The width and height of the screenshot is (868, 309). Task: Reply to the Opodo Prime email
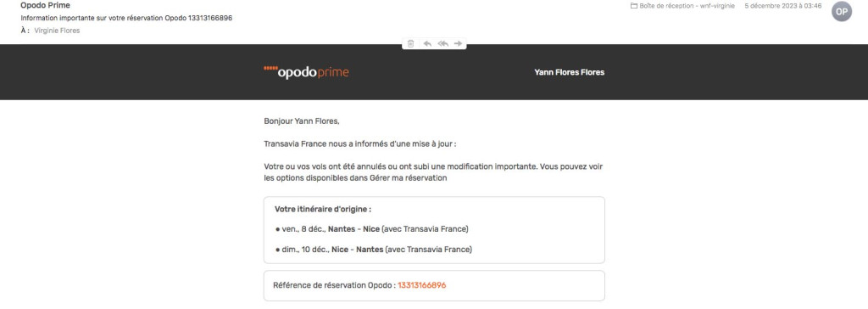tap(427, 44)
